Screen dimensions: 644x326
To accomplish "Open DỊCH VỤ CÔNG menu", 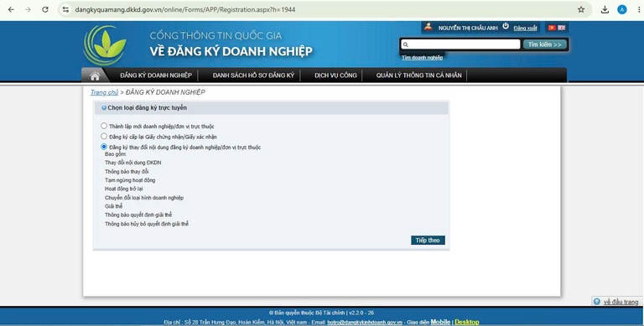I will point(335,75).
